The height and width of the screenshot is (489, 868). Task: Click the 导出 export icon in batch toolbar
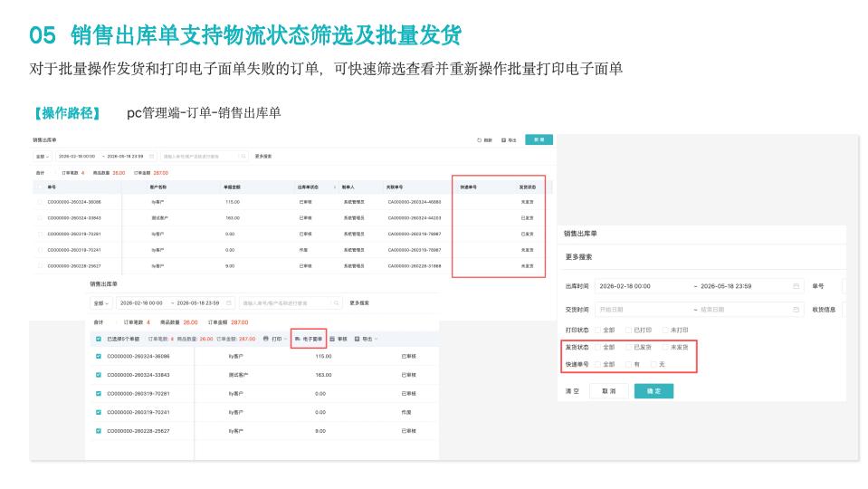pos(357,339)
